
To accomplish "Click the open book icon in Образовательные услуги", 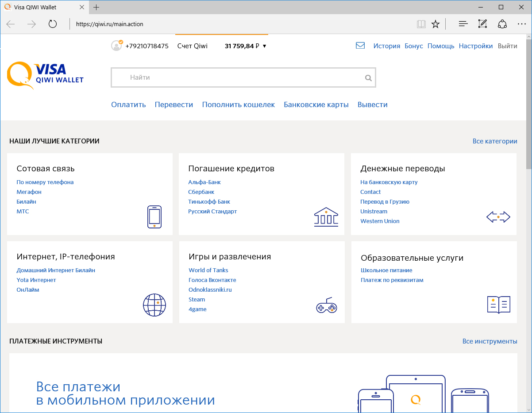I will tap(499, 305).
